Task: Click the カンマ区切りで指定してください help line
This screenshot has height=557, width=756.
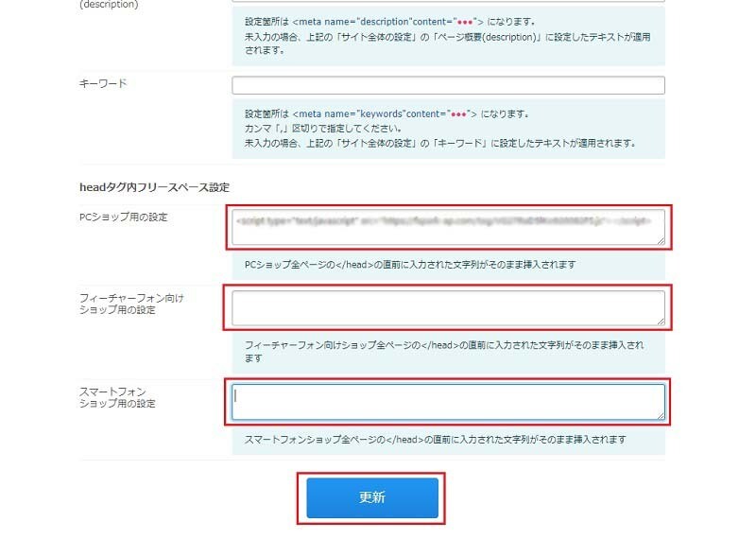Action: tap(323, 129)
